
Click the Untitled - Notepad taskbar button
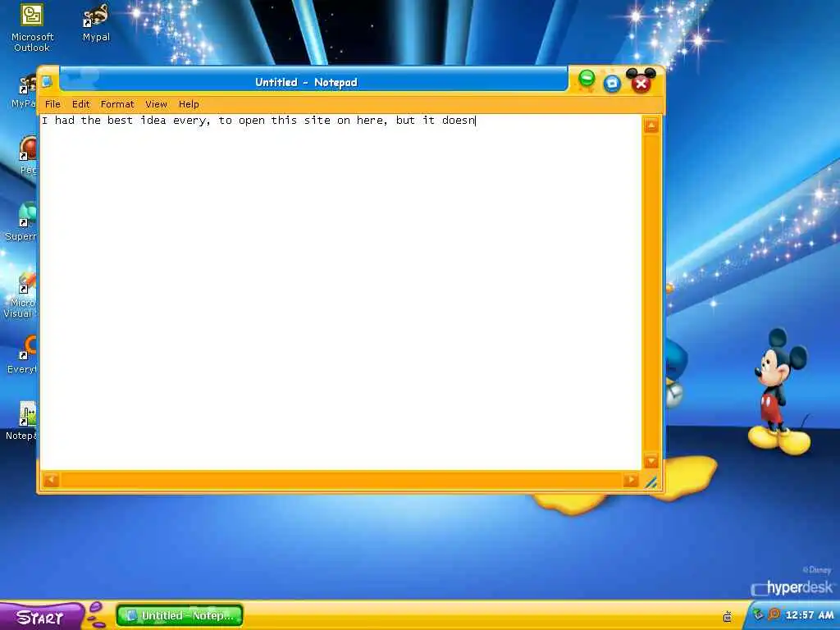coord(180,615)
